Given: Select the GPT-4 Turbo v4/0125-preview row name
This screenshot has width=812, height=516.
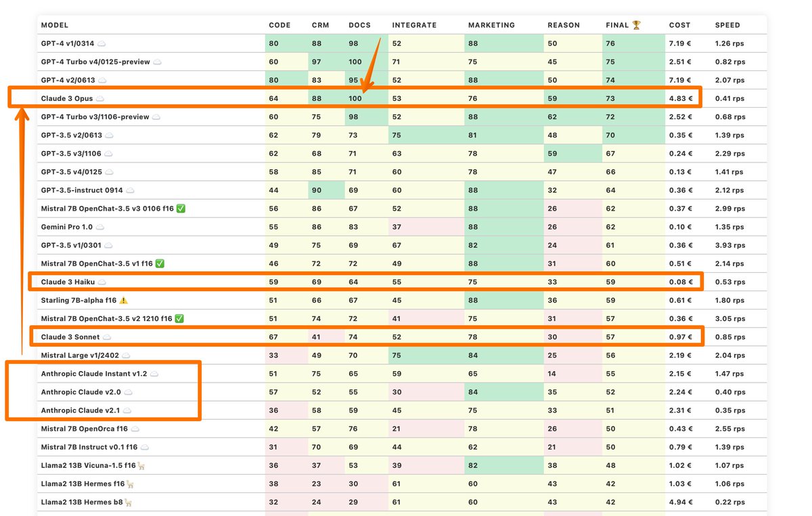Looking at the screenshot, I should (95, 62).
